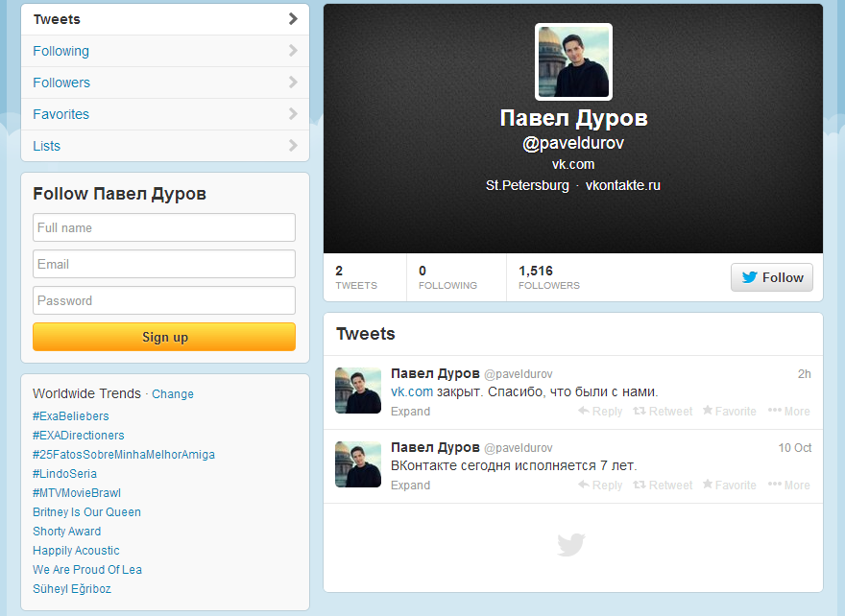This screenshot has width=845, height=616.
Task: Open More options on the 2h tweet
Action: tap(789, 412)
